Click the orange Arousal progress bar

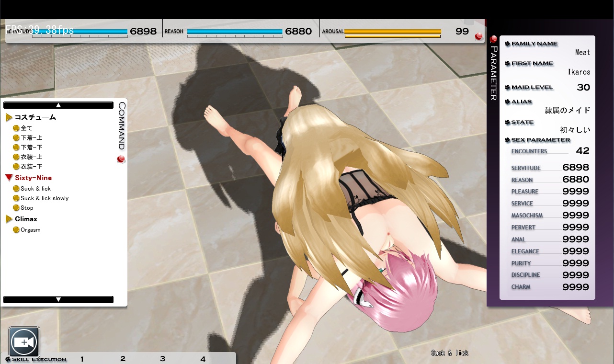coord(393,33)
